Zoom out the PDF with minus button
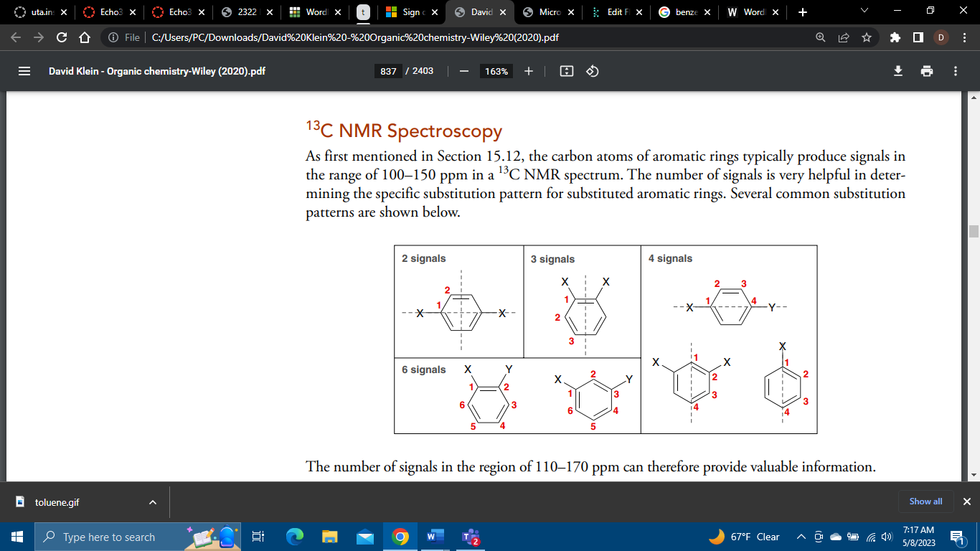The height and width of the screenshot is (551, 980). [464, 71]
